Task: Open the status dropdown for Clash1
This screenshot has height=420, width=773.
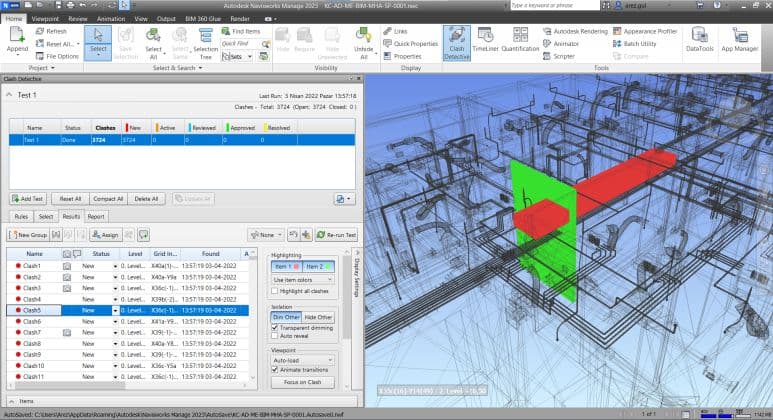Action: [115, 266]
